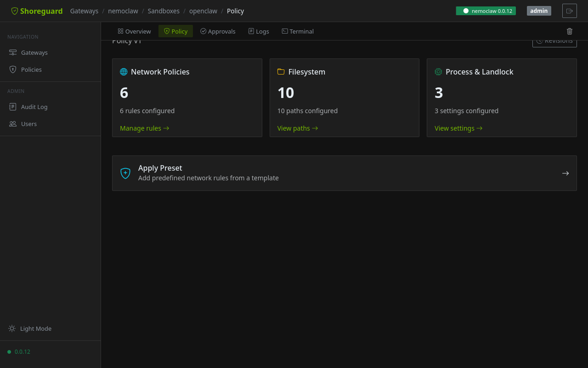Click the Process & Landlock chip icon
The image size is (588, 368).
[x=438, y=72]
